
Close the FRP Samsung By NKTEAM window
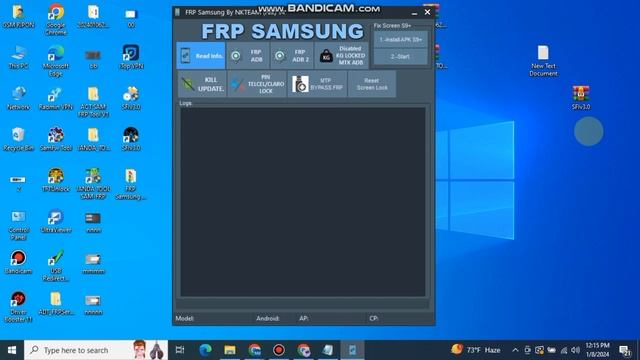[427, 12]
